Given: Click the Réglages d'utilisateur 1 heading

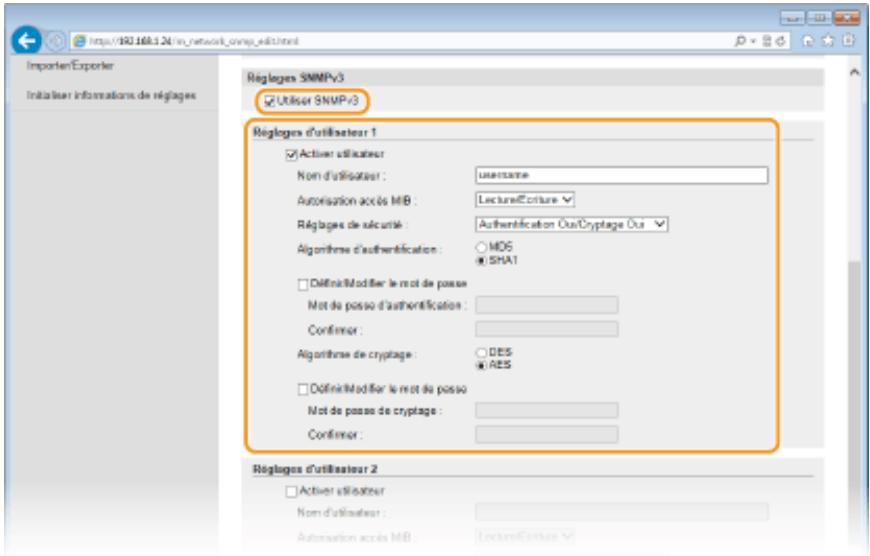Looking at the screenshot, I should 315,132.
